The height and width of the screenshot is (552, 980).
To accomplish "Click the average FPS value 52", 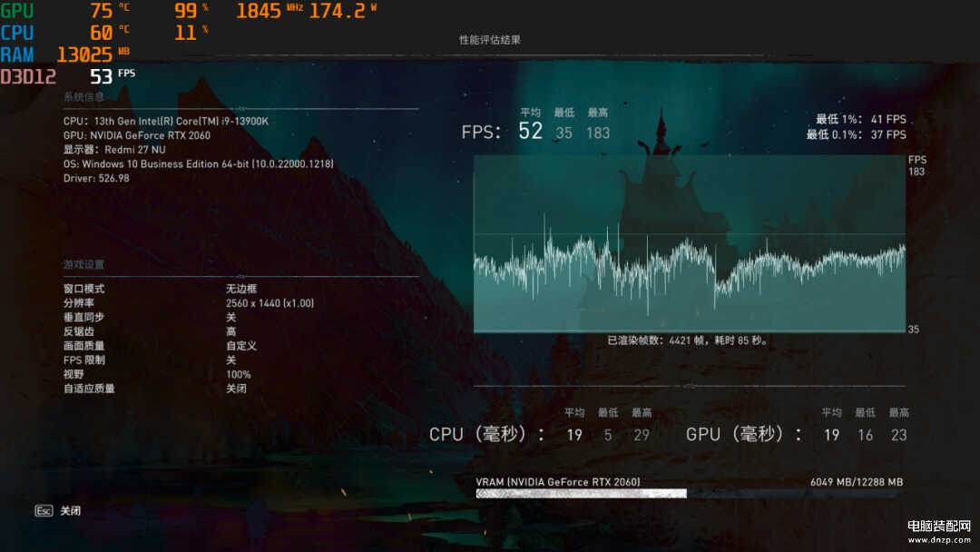I will 531,131.
